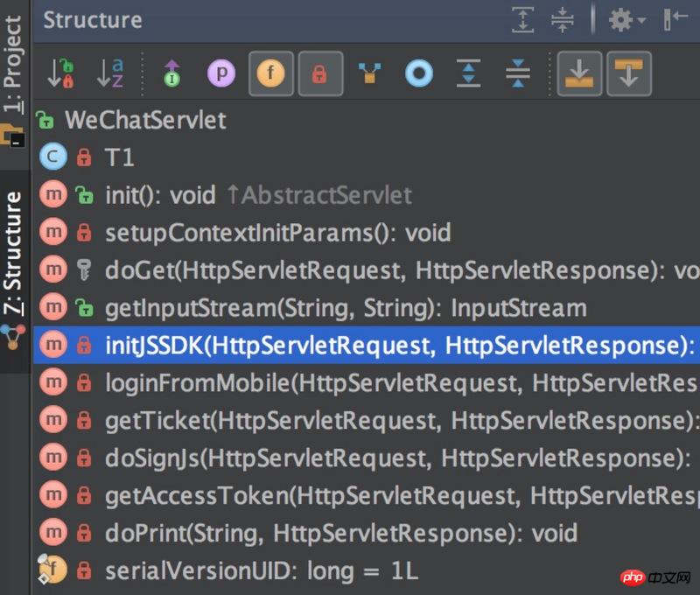
Task: Click the method icon beside doSignJs
Action: click(x=53, y=457)
